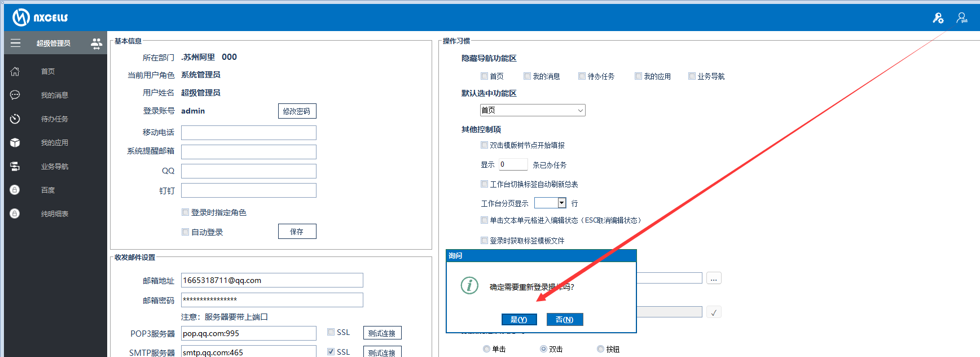Open 我的应用 cube icon in sidebar
The height and width of the screenshot is (357, 980).
coord(15,143)
